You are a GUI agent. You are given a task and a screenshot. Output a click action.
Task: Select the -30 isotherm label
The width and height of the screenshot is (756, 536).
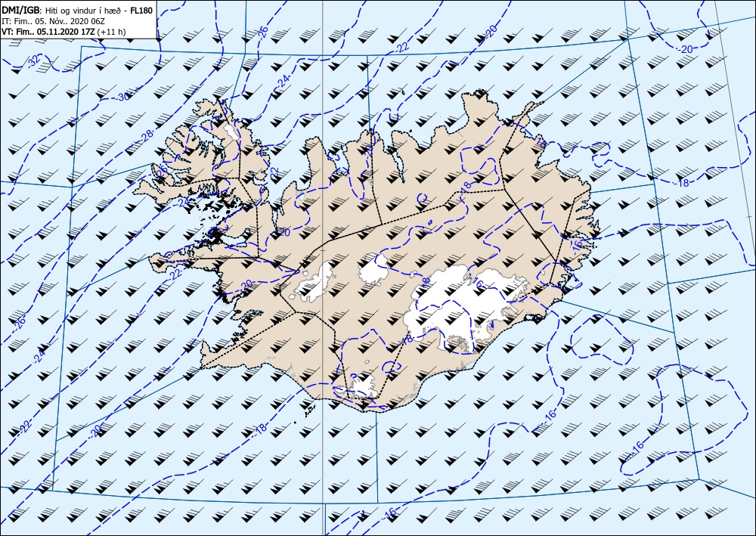point(122,97)
